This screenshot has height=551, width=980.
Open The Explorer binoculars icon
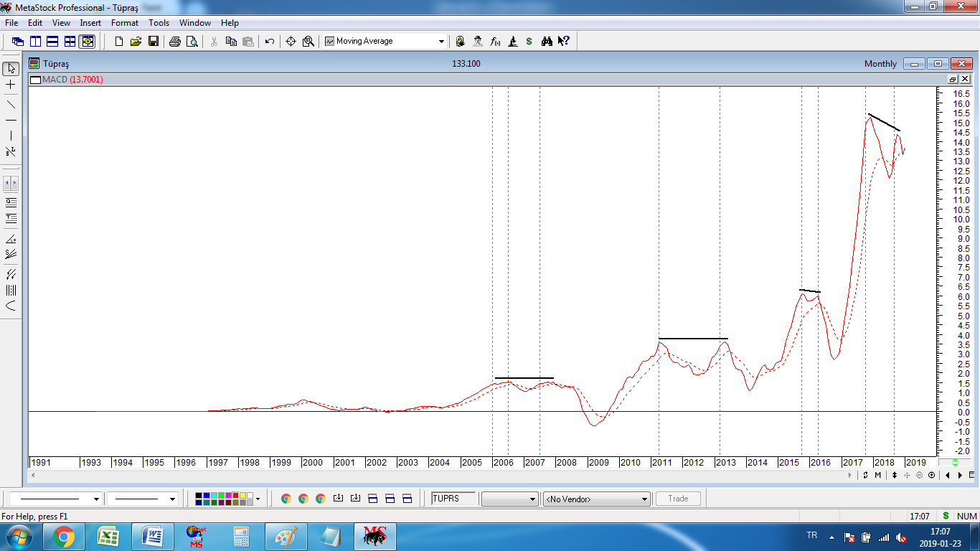547,42
